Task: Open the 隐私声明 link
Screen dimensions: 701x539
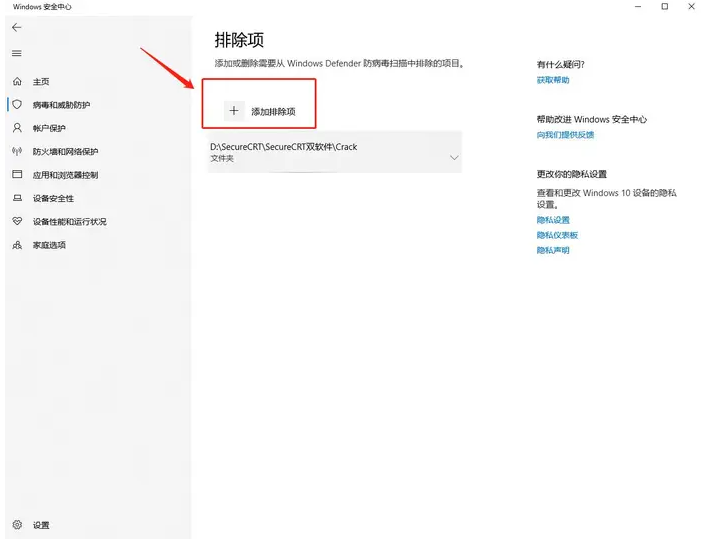Action: [553, 250]
